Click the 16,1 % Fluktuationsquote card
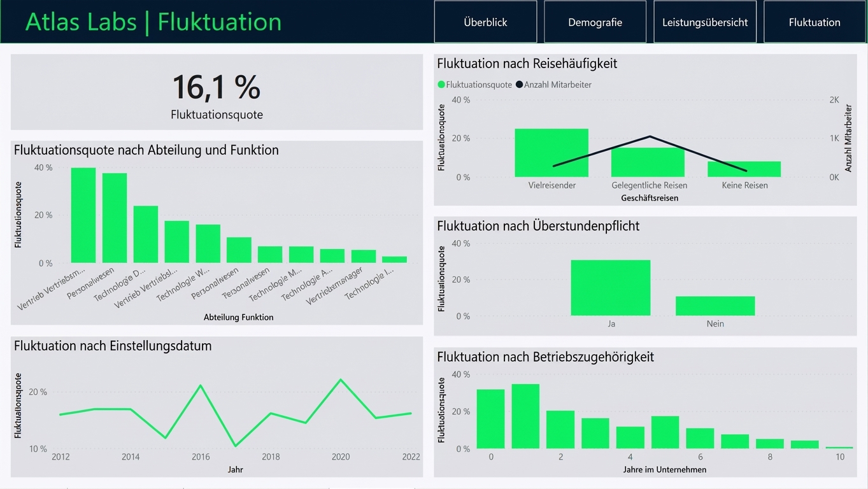Screen dimensions: 868x489 pyautogui.click(x=217, y=92)
